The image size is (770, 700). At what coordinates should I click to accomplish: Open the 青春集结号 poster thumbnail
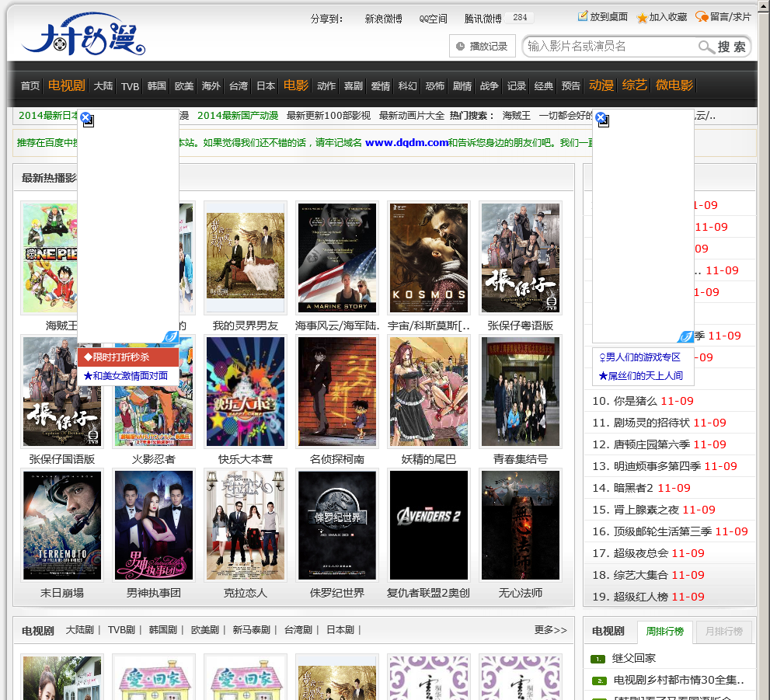521,392
